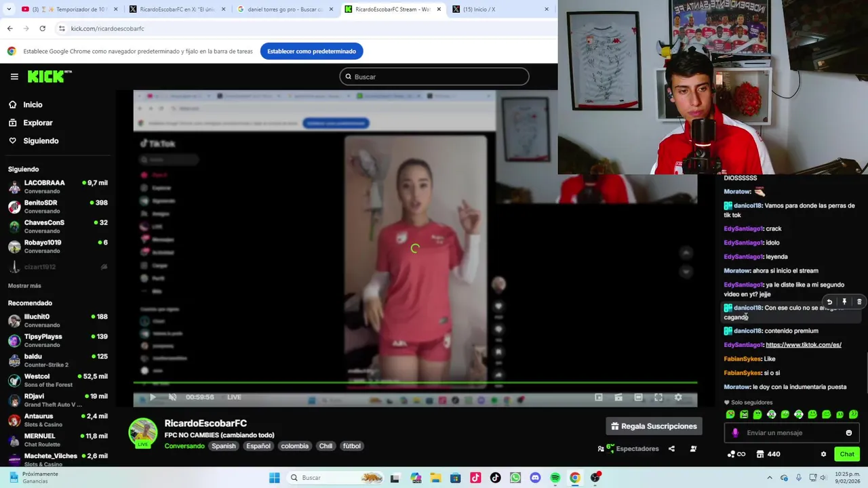The height and width of the screenshot is (488, 868).
Task: Open WhatsApp from the taskbar
Action: click(x=515, y=478)
